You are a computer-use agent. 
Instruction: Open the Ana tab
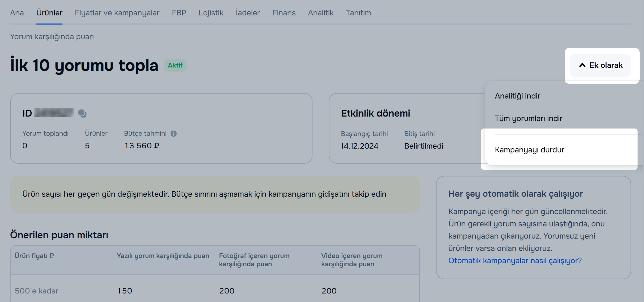(17, 13)
